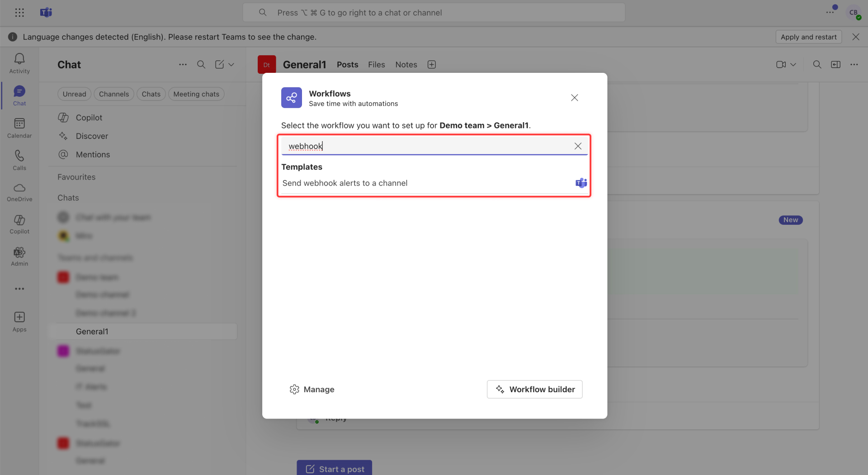Open OneDrive from the sidebar
The width and height of the screenshot is (868, 475).
point(19,192)
